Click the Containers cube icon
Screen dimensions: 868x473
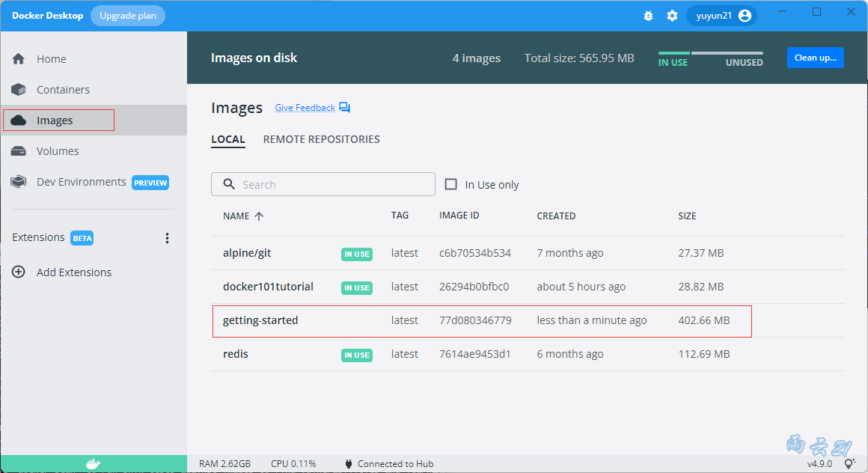pyautogui.click(x=18, y=90)
